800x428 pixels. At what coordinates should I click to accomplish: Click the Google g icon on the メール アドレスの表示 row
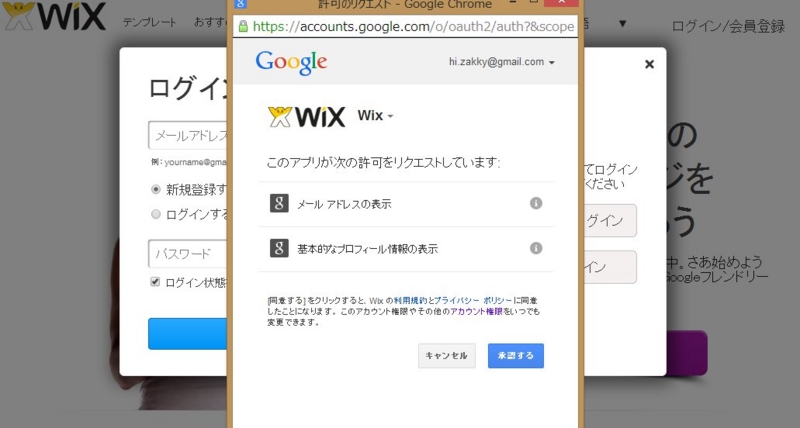[279, 203]
